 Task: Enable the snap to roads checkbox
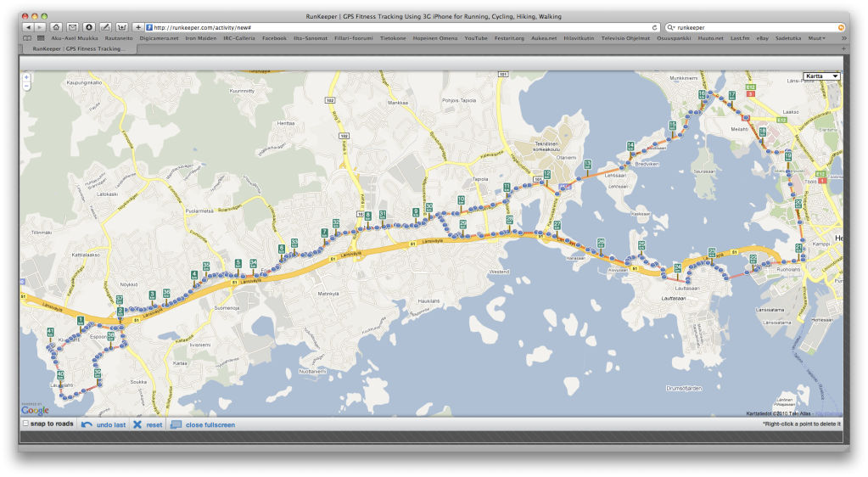(x=25, y=424)
